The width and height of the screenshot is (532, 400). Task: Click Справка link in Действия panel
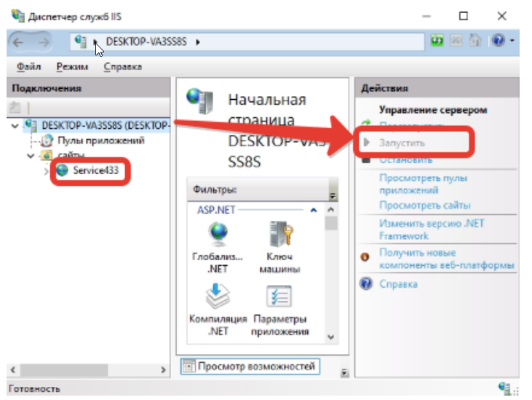tap(398, 284)
